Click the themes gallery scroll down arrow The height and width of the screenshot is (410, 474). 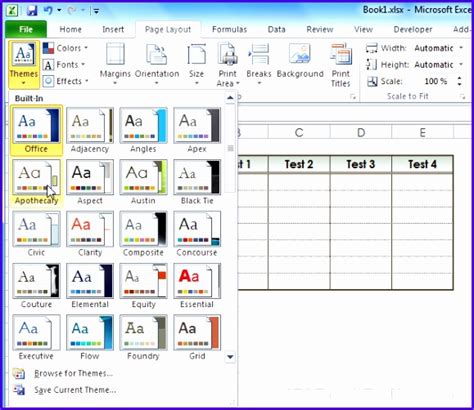click(230, 357)
